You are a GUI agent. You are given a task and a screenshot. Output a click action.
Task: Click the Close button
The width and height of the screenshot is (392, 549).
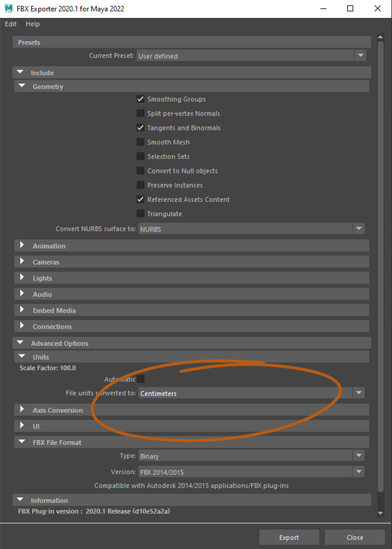click(355, 537)
